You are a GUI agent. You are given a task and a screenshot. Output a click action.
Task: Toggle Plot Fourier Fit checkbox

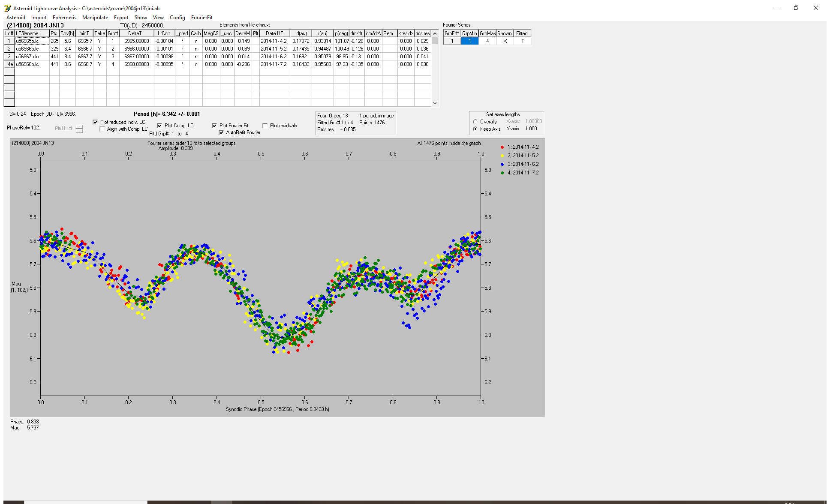214,126
